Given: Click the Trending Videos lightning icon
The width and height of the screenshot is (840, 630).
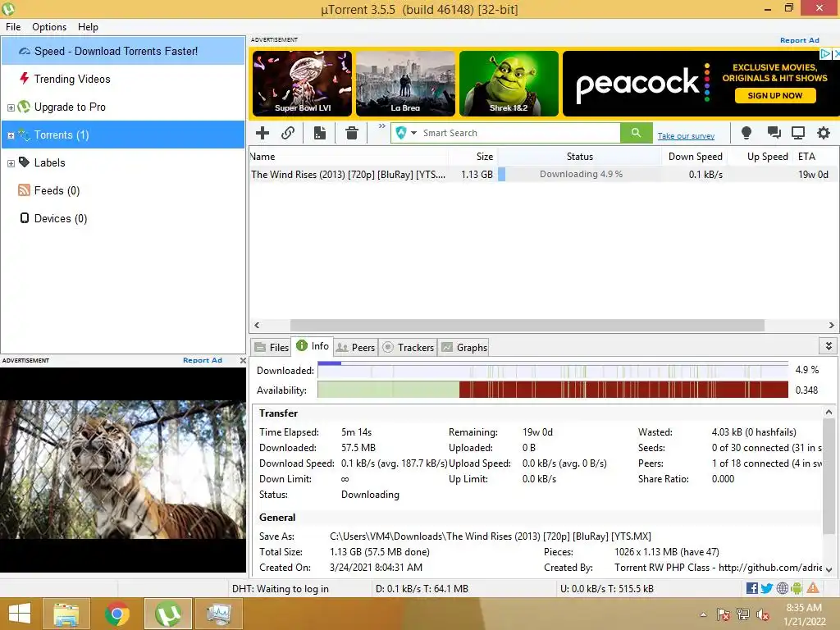Looking at the screenshot, I should pos(24,78).
